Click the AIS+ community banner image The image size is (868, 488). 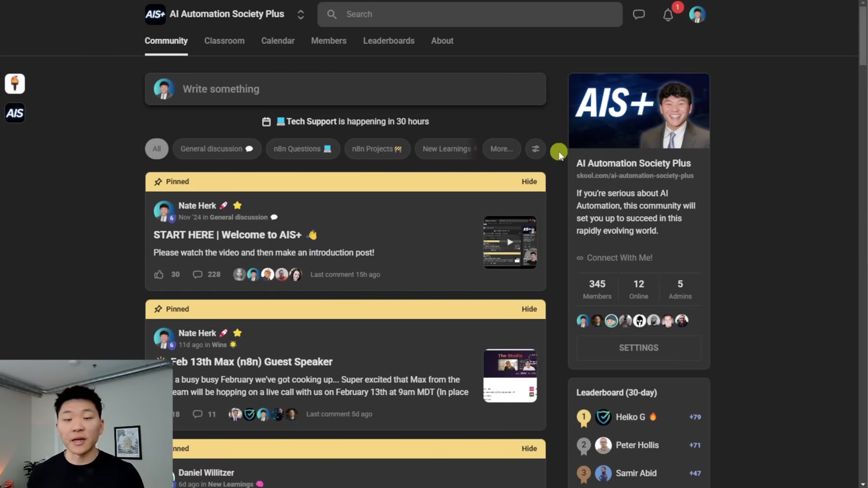(639, 111)
